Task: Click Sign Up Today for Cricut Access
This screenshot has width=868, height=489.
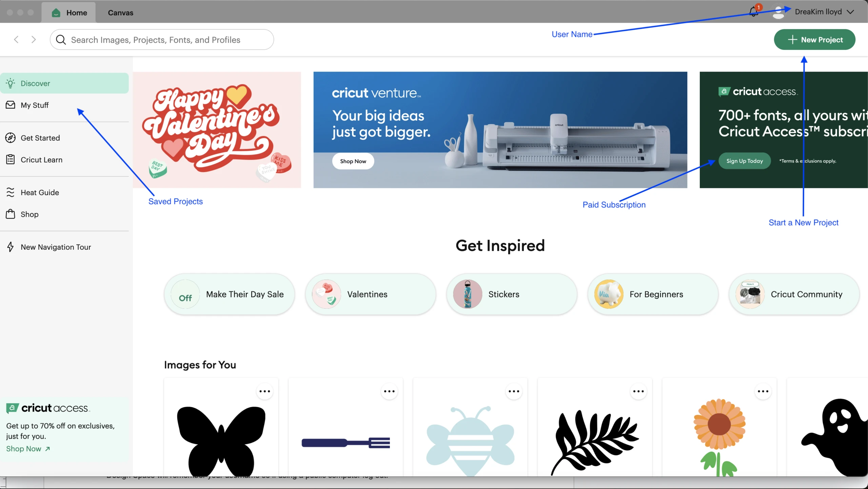Action: point(745,161)
